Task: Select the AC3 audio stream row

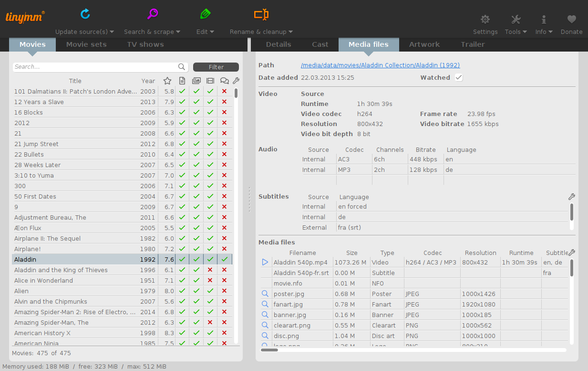Action: click(438, 159)
